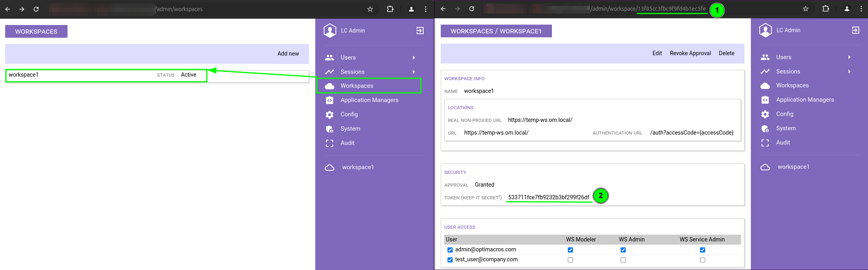Click the Granted approval value
Screen dimensions: 868x270
[x=484, y=185]
